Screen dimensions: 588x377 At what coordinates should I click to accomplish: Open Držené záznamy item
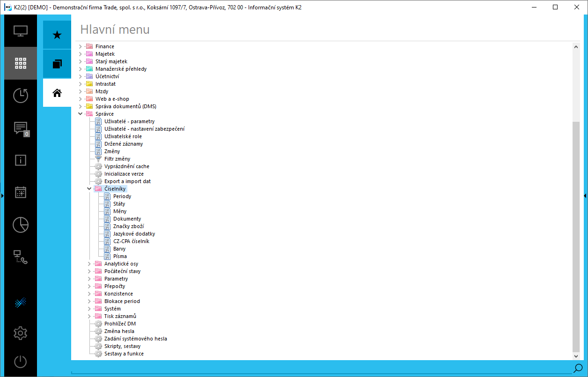124,144
